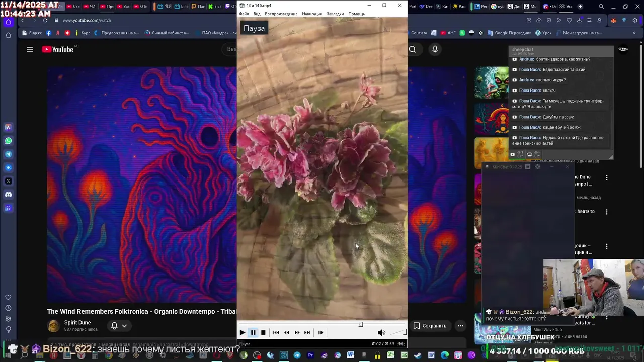
Task: Open the snapshot camera icon in toolbar
Action: tap(539, 20)
